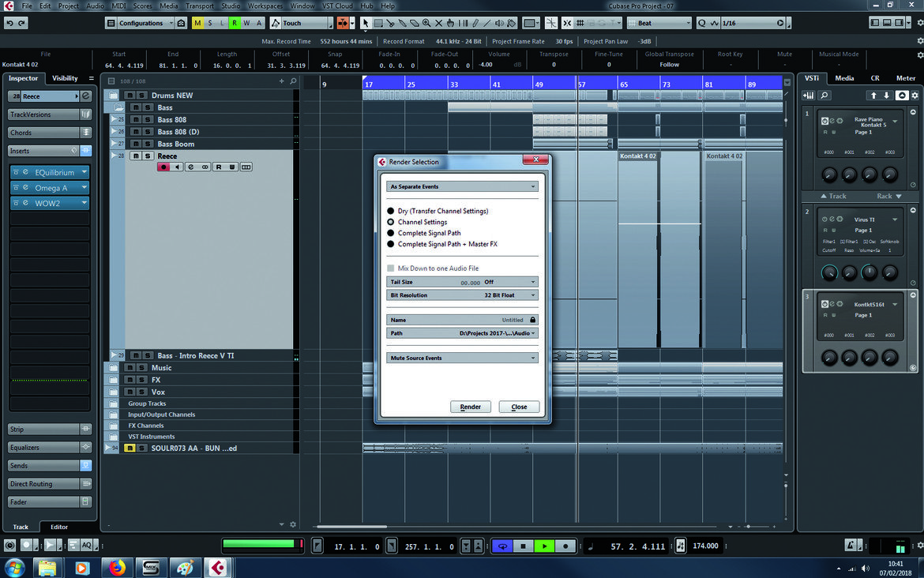The image size is (924, 578).
Task: Click the lock icon beside the Name field
Action: pos(533,320)
